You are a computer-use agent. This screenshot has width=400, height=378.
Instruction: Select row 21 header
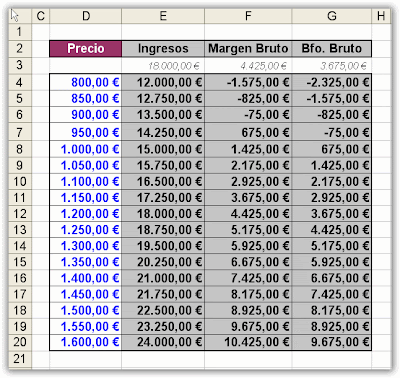[x=20, y=359]
